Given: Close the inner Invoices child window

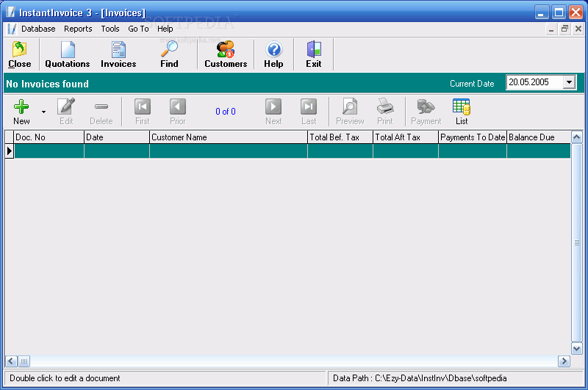Looking at the screenshot, I should click(x=578, y=29).
